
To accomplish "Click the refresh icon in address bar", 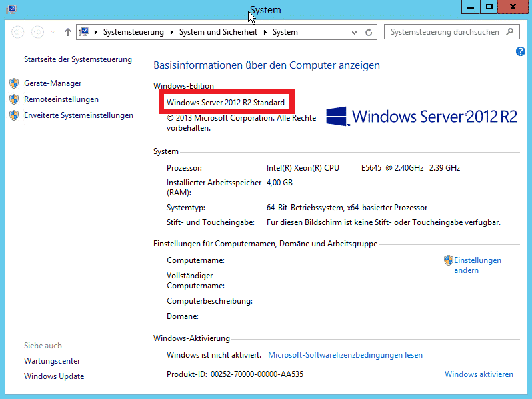I will point(369,32).
